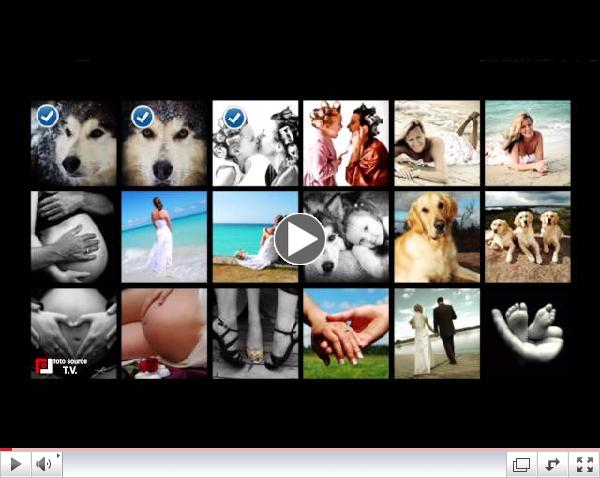Select the black-and-white child with husky photo
Image resolution: width=600 pixels, height=478 pixels.
click(x=346, y=237)
